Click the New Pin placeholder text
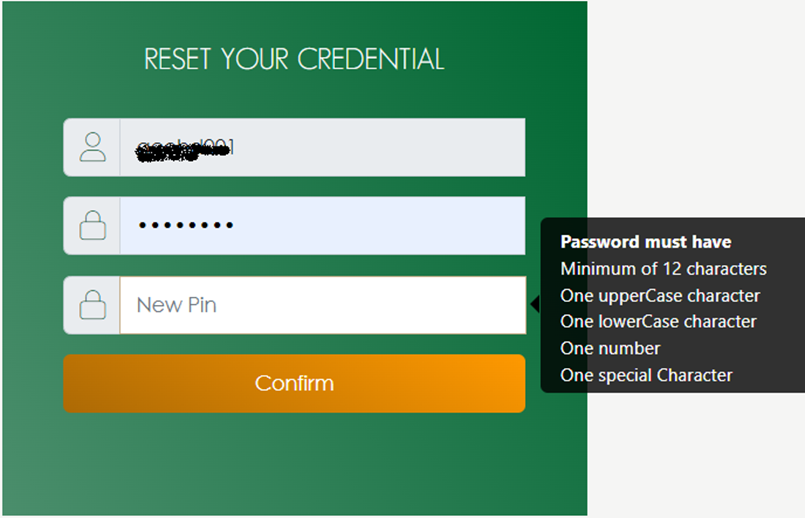 coord(177,305)
